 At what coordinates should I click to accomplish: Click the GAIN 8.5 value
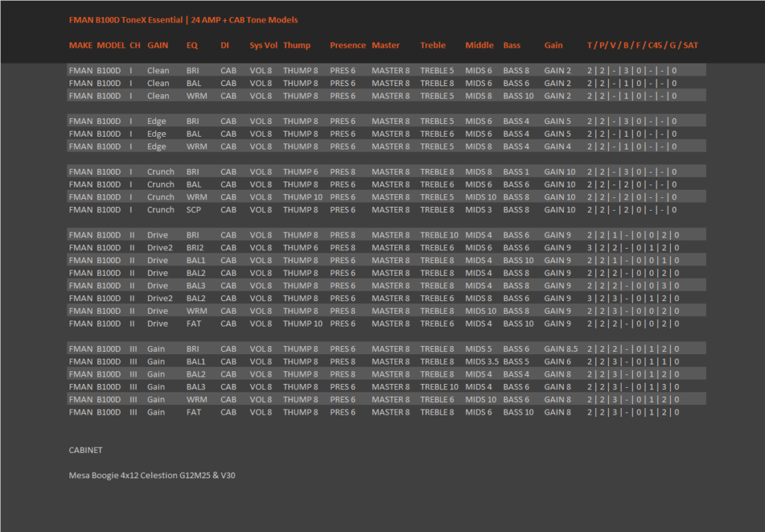point(561,350)
